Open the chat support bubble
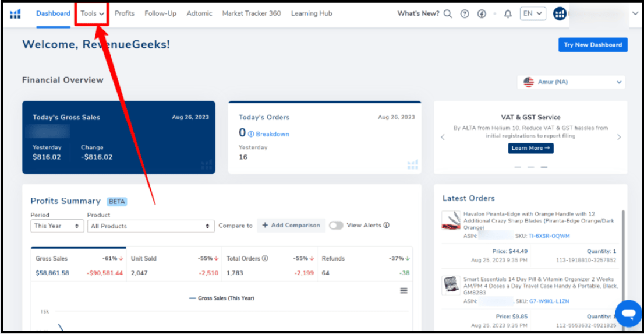 pos(628,314)
